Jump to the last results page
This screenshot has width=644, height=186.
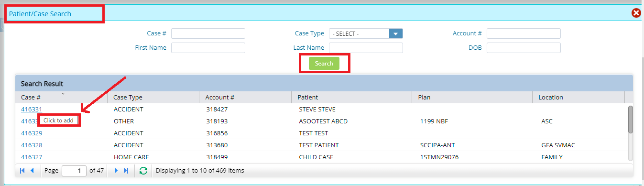coord(126,171)
